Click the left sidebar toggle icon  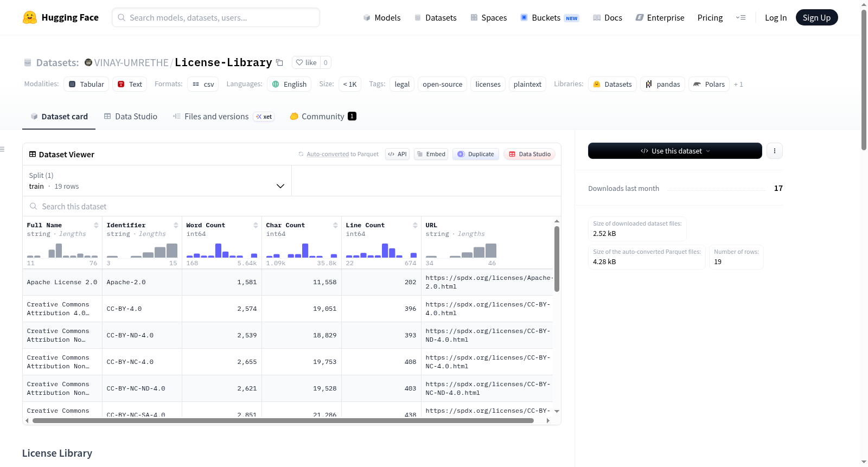click(2, 149)
